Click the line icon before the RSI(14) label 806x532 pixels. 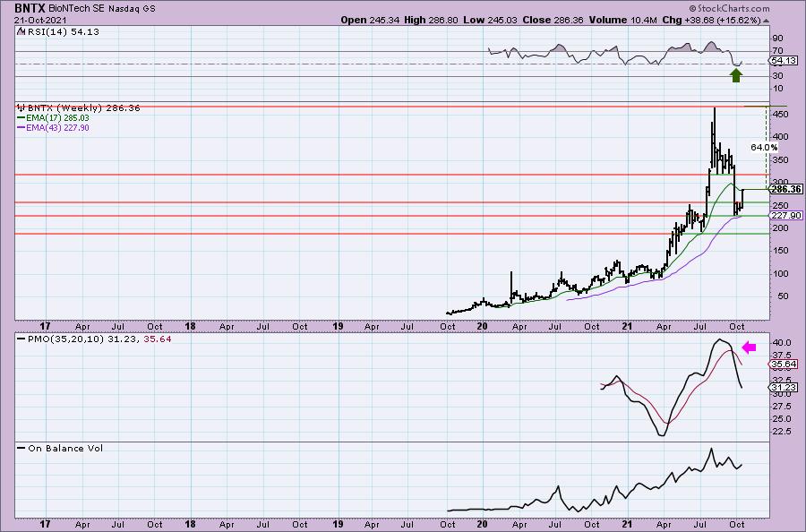pos(21,31)
